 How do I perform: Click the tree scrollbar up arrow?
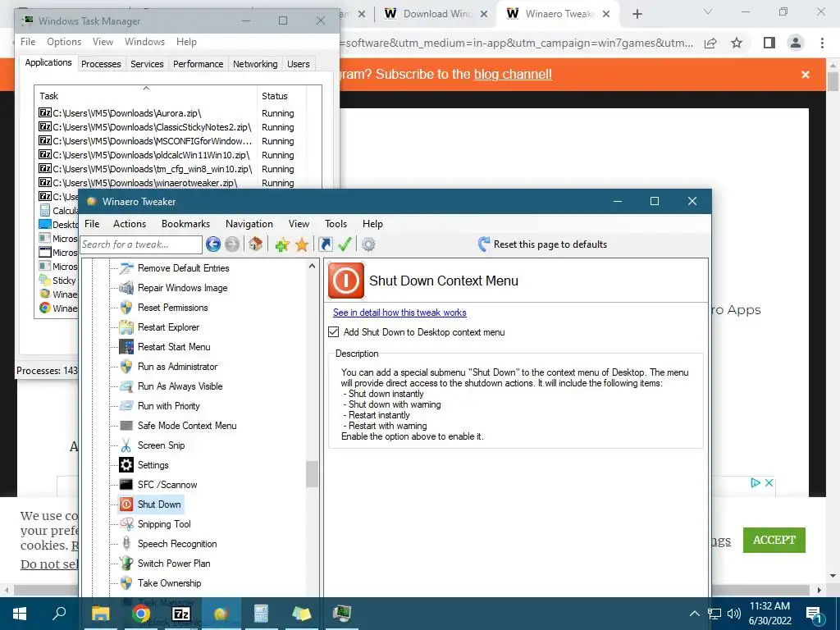[x=312, y=266]
